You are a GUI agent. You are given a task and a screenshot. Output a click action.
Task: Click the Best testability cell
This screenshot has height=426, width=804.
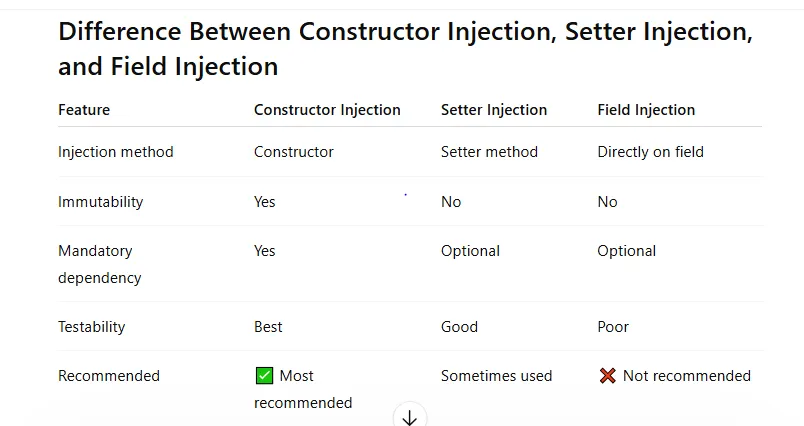point(268,327)
